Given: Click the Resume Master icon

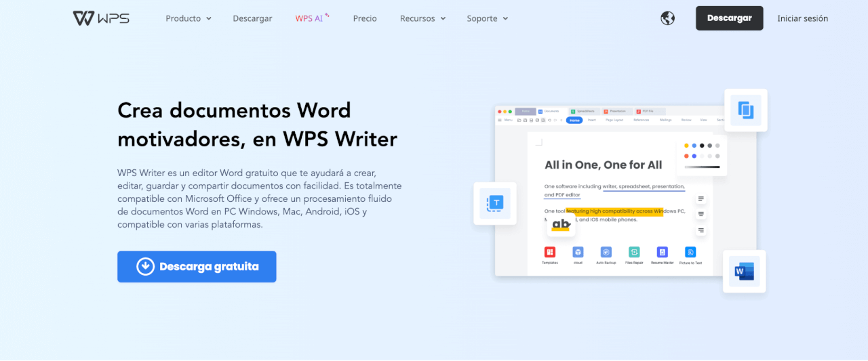Looking at the screenshot, I should tap(663, 252).
